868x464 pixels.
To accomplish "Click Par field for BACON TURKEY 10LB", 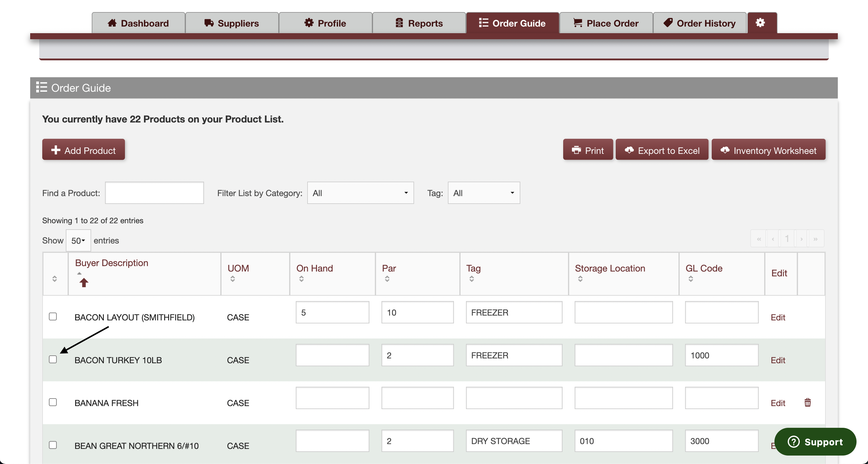I will point(417,355).
